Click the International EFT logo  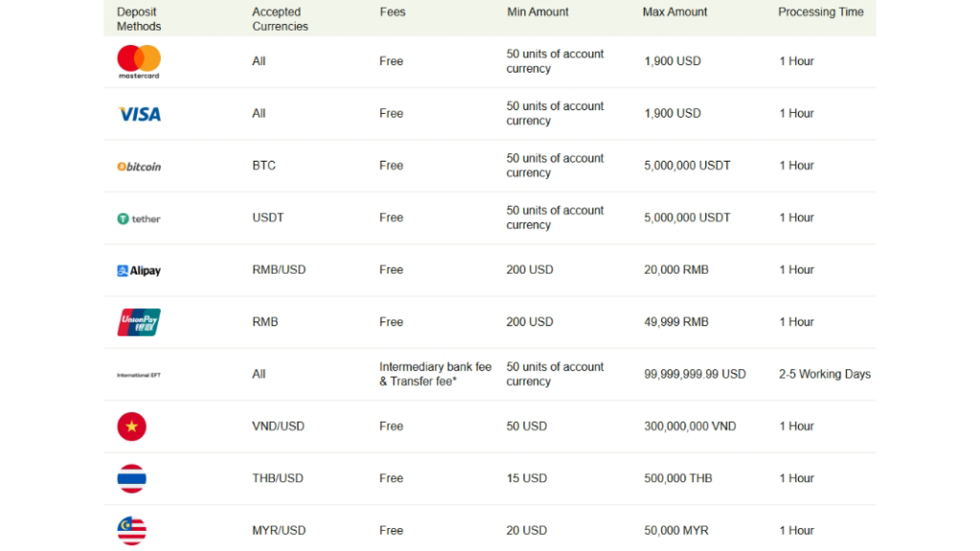click(139, 375)
